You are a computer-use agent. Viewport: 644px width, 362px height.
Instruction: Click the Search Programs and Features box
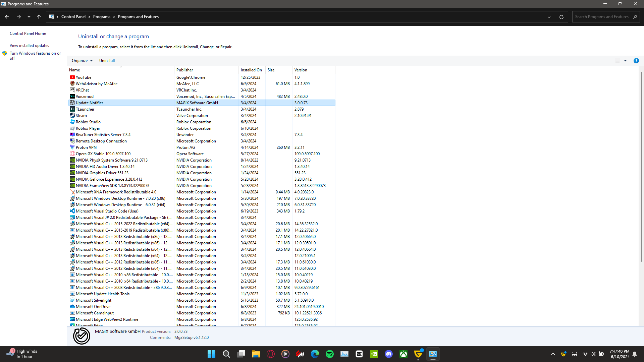[602, 17]
